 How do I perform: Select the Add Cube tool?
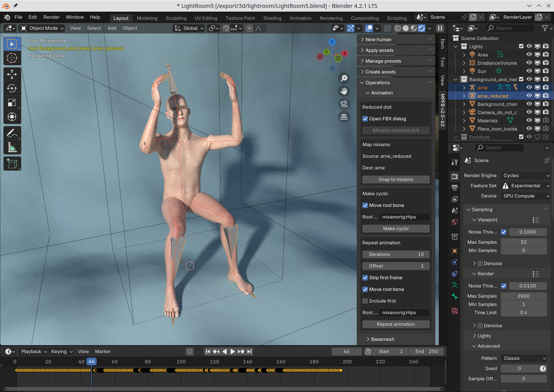point(12,163)
